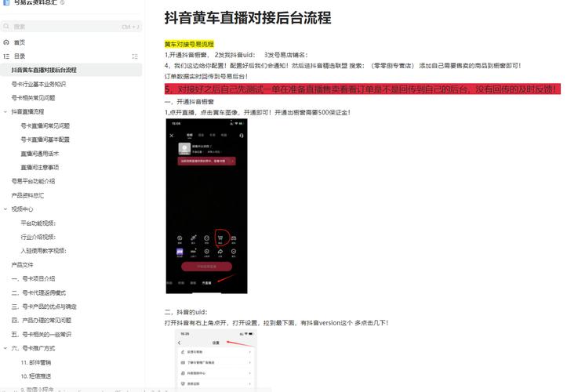The height and width of the screenshot is (392, 578).
Task: Click the text about 500保证金
Action: click(257, 112)
